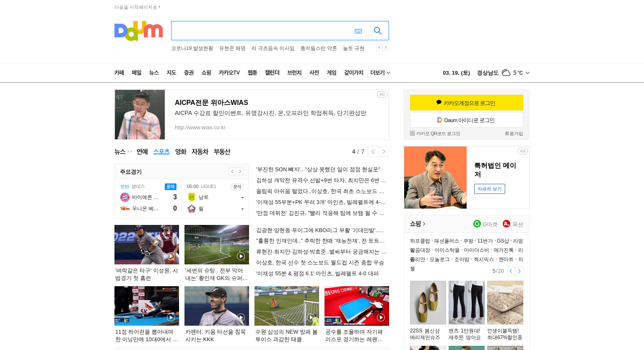This screenshot has width=644, height=350.
Task: Switch to the 영화 news tab
Action: tap(181, 151)
